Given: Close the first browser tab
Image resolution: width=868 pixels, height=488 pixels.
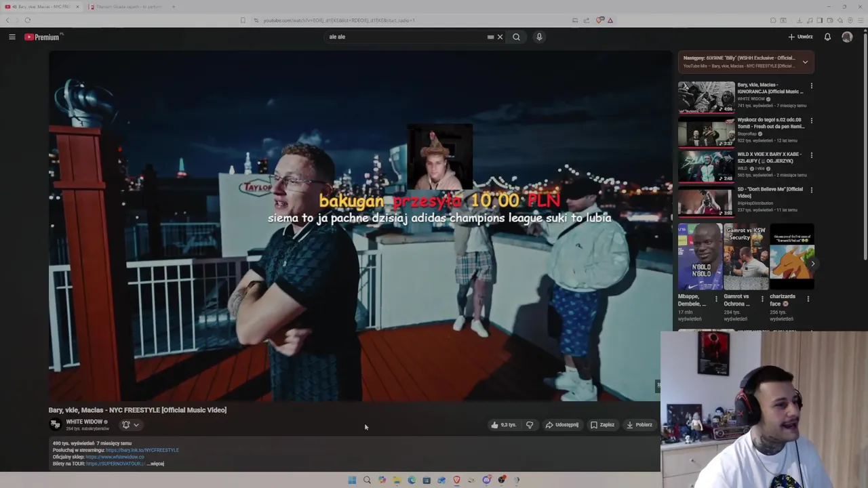Looking at the screenshot, I should tap(77, 7).
